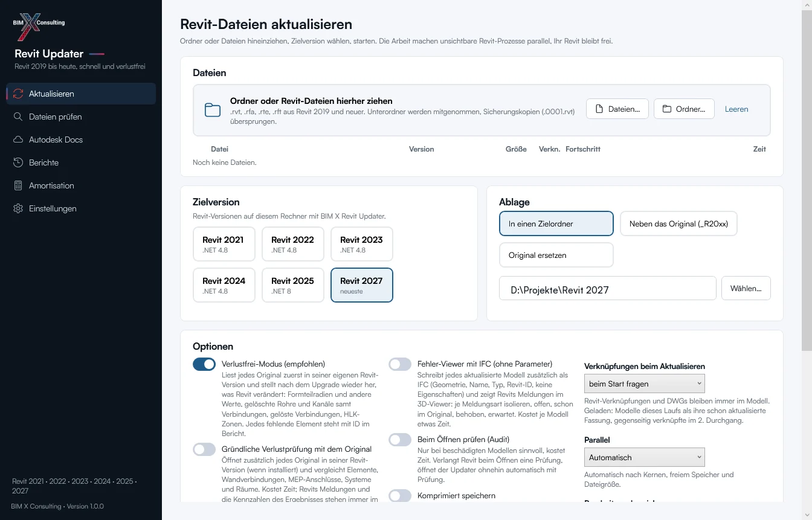Viewport: 812px width, 520px height.
Task: Choose Revit 2023 target version
Action: [362, 244]
